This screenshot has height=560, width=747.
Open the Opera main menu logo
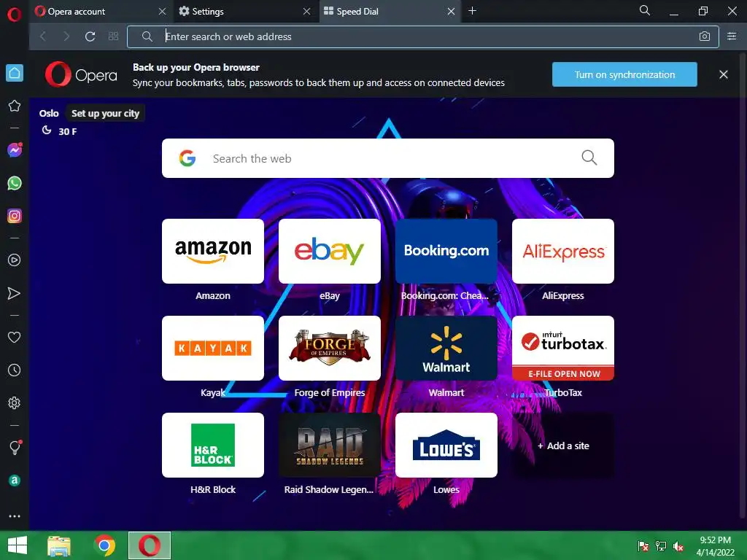click(15, 14)
